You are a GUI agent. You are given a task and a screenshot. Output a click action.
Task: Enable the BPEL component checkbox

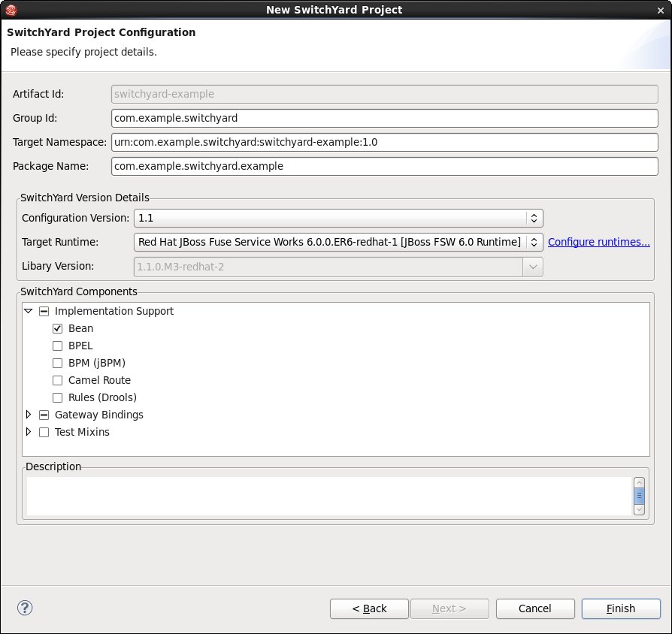point(57,346)
